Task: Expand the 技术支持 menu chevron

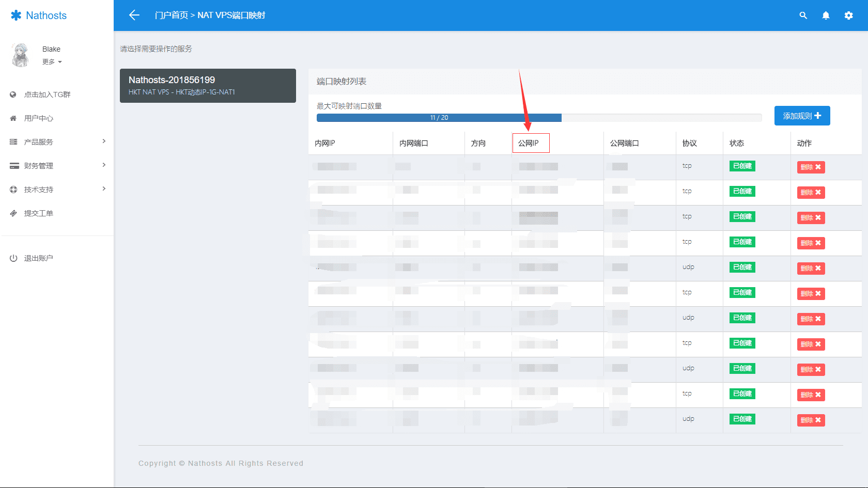Action: 104,189
